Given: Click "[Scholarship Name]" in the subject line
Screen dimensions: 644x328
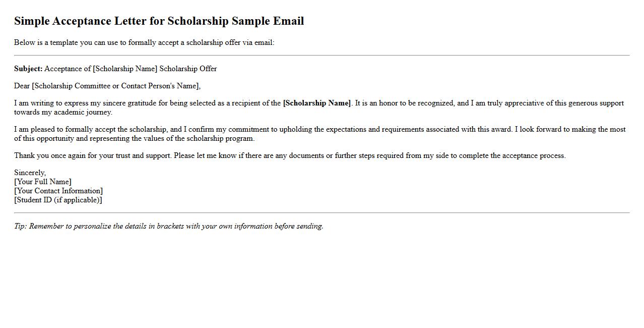Looking at the screenshot, I should point(125,69).
